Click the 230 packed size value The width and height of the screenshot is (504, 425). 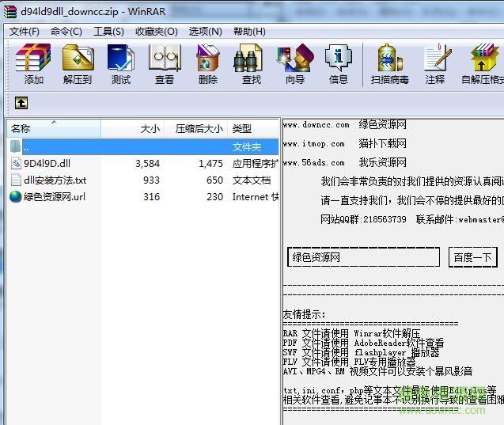[214, 197]
